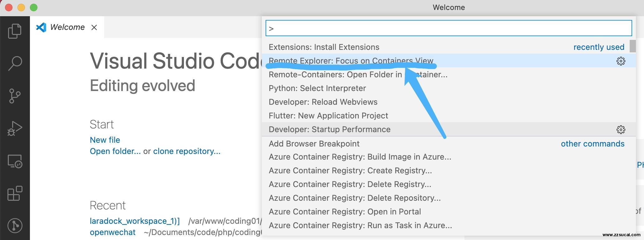The height and width of the screenshot is (240, 644).
Task: Select the Welcome editor tab
Action: pos(67,27)
